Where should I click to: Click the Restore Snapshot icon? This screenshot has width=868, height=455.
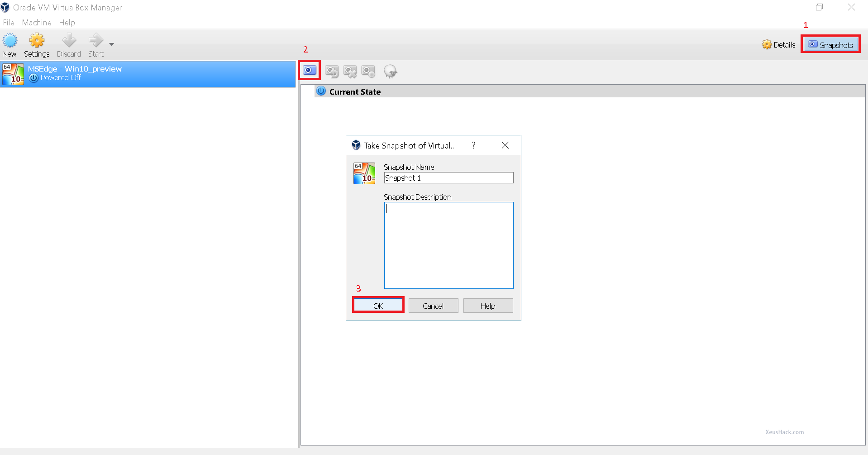332,71
